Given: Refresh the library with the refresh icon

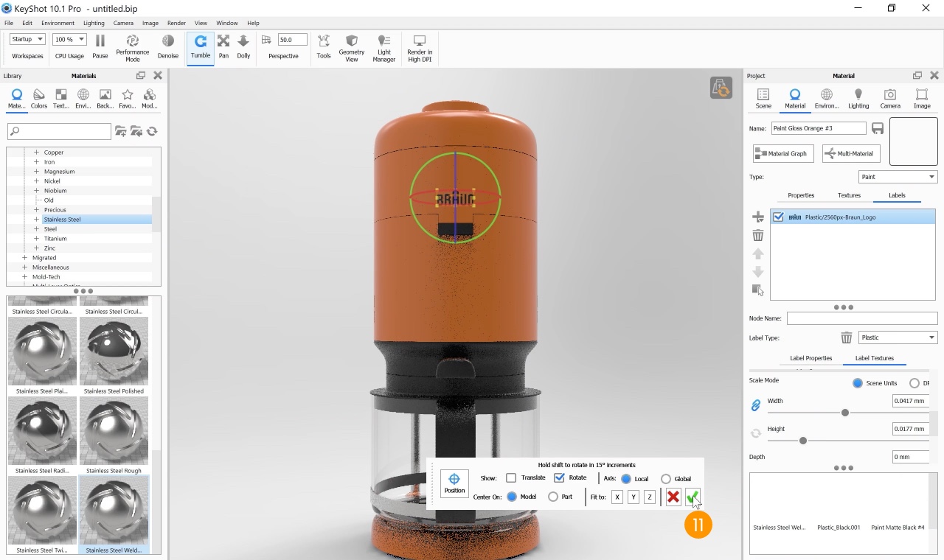Looking at the screenshot, I should click(x=152, y=131).
